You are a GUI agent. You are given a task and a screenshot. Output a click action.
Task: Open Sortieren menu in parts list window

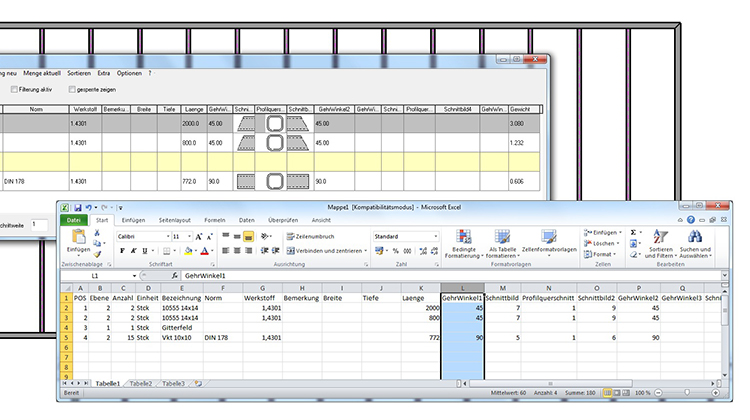(x=79, y=73)
